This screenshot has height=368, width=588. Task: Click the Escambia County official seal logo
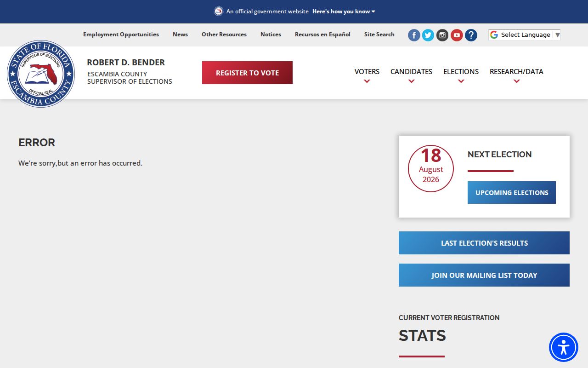coord(41,74)
